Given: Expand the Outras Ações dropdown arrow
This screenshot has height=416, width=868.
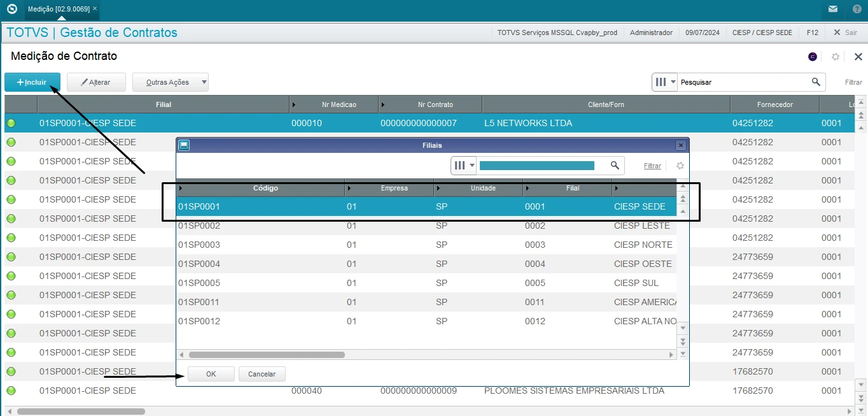Looking at the screenshot, I should point(204,82).
